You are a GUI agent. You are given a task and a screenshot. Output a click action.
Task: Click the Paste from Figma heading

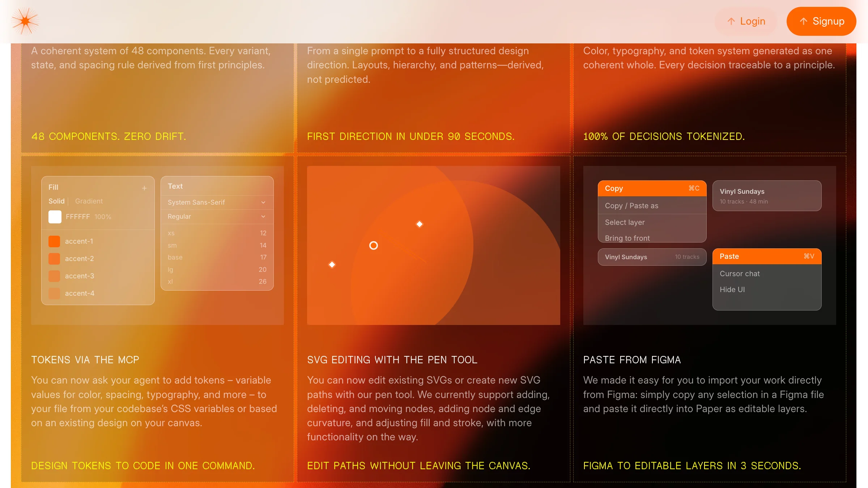pyautogui.click(x=632, y=360)
